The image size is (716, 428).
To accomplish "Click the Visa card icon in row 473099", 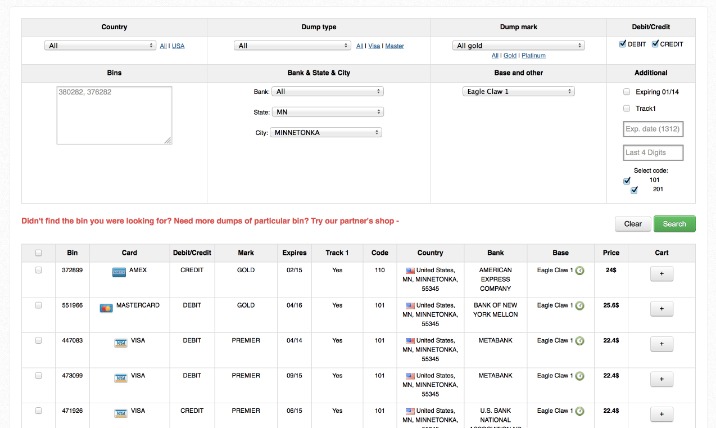I will (121, 378).
